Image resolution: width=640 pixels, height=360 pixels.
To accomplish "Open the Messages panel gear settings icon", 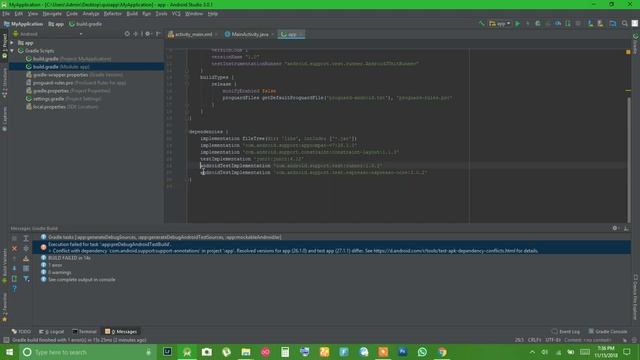I will pos(615,228).
